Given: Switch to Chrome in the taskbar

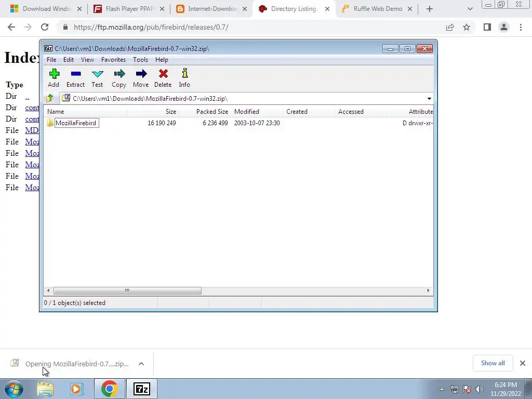Looking at the screenshot, I should click(x=109, y=389).
